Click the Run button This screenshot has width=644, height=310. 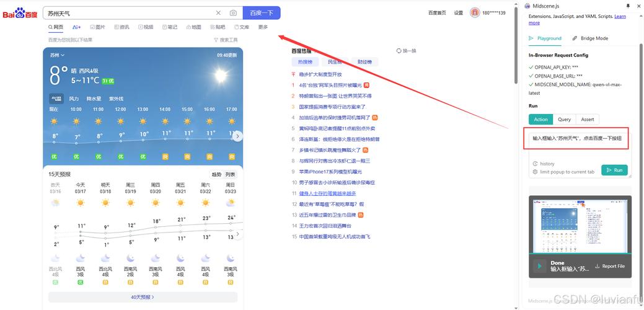[x=614, y=170]
